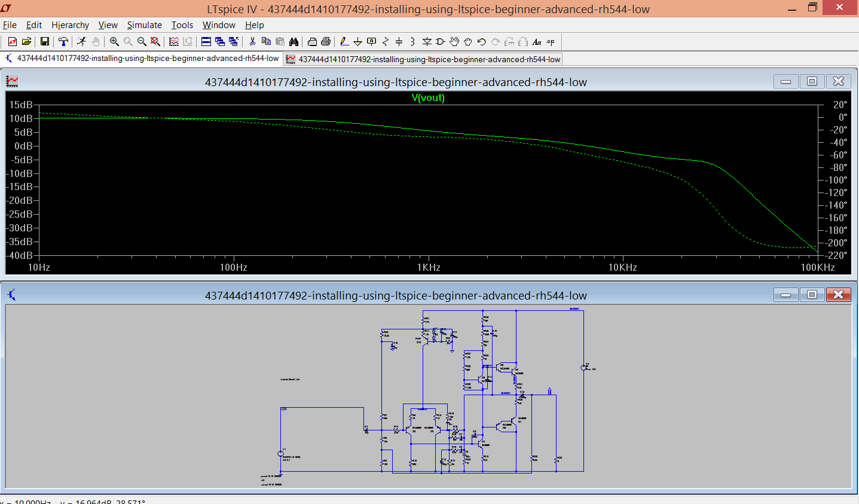Click the 1KHz label on the frequency axis

pyautogui.click(x=429, y=267)
